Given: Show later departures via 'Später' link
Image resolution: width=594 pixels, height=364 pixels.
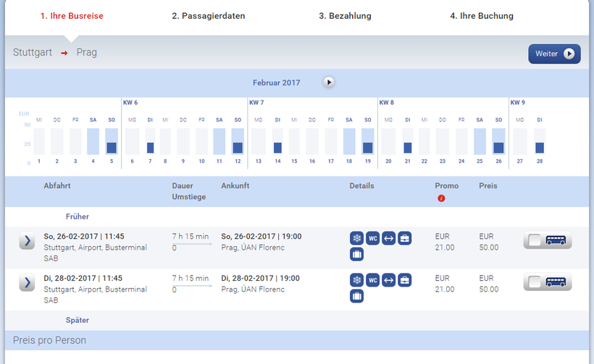Looking at the screenshot, I should tap(77, 320).
